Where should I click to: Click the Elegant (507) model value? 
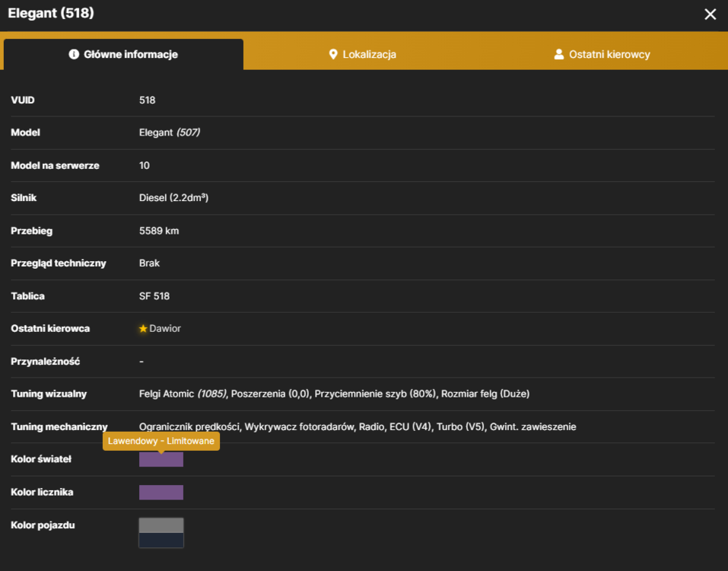(170, 132)
